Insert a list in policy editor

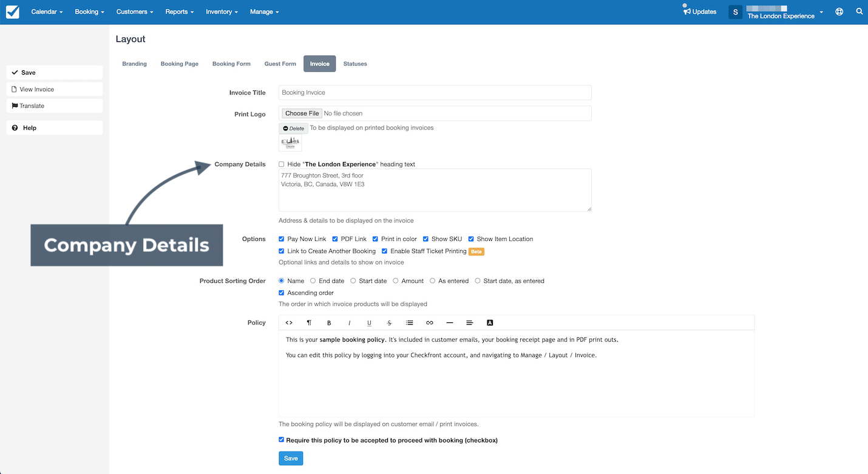410,323
